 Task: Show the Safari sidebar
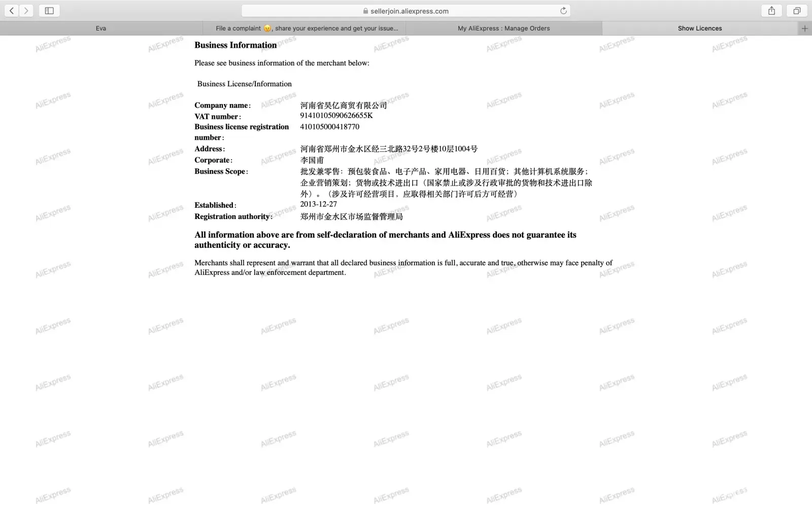pos(49,11)
